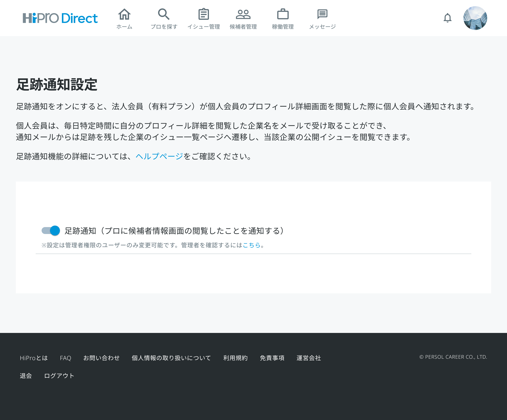Screen dimensions: 507x420
Task: Click the こちら administrator link
Action: (x=252, y=245)
